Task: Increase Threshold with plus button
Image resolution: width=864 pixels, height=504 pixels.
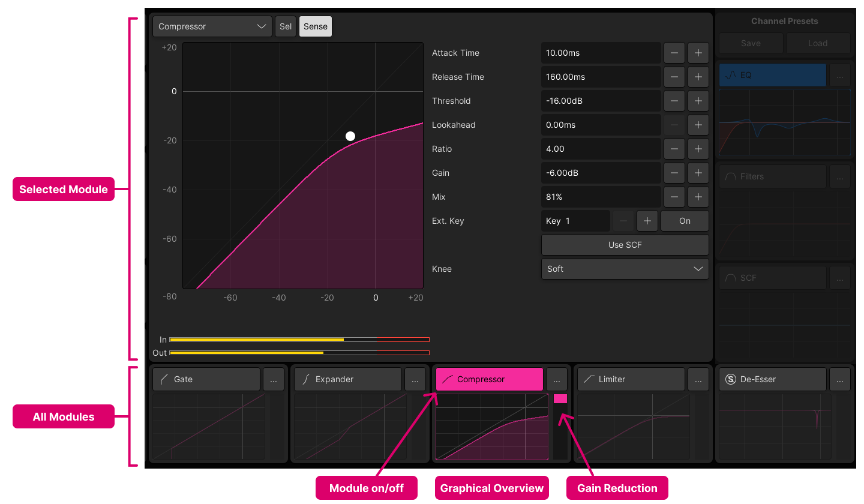Action: click(x=698, y=101)
